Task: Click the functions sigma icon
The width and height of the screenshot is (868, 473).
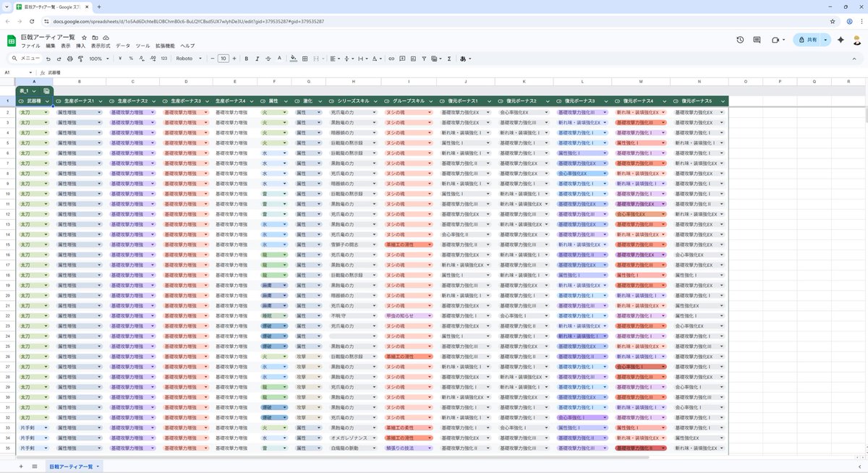Action: (x=449, y=59)
